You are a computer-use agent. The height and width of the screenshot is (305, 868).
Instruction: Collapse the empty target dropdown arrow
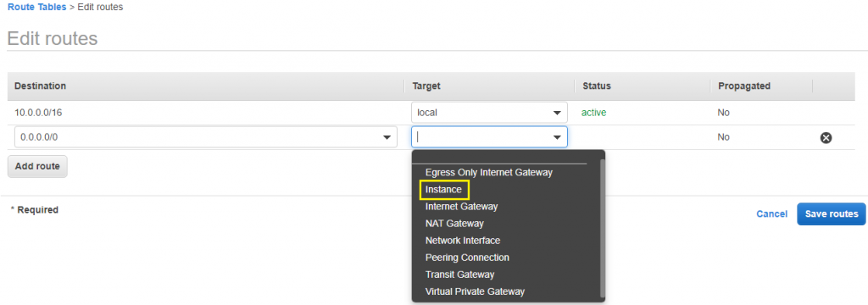click(557, 137)
